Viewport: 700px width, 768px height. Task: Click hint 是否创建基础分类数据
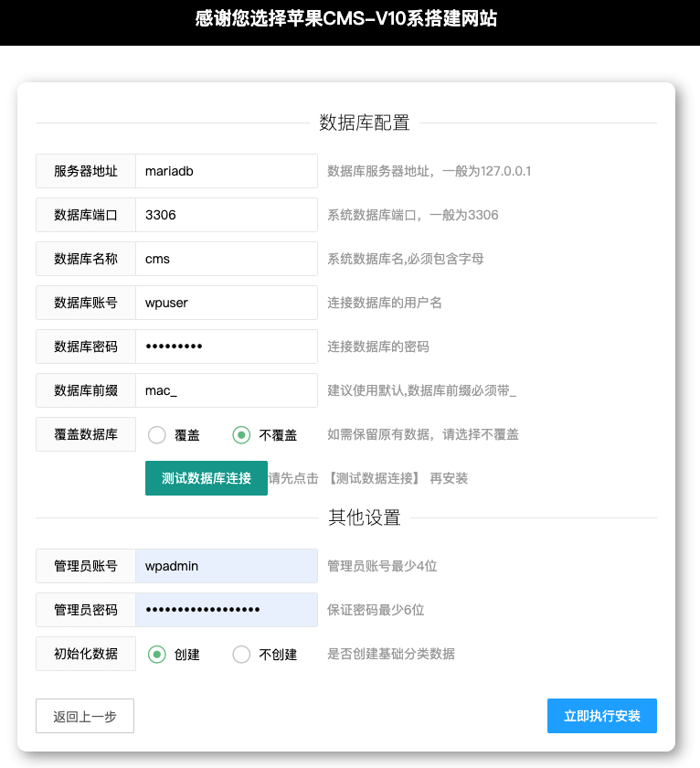coord(391,654)
